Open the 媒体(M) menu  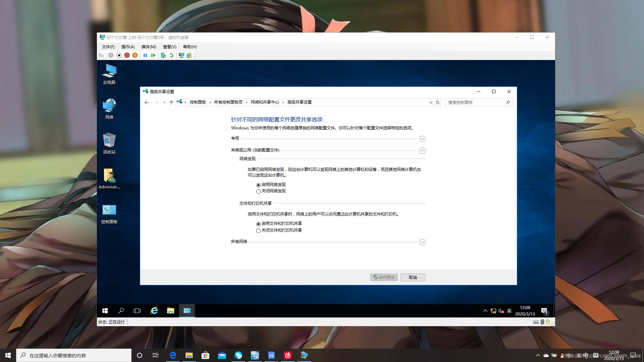tap(149, 47)
